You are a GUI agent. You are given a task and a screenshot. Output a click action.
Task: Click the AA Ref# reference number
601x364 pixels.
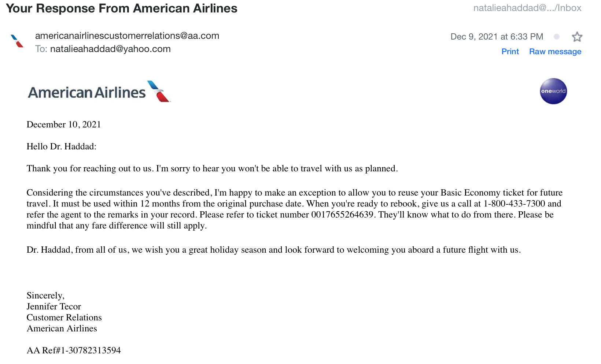pos(74,350)
